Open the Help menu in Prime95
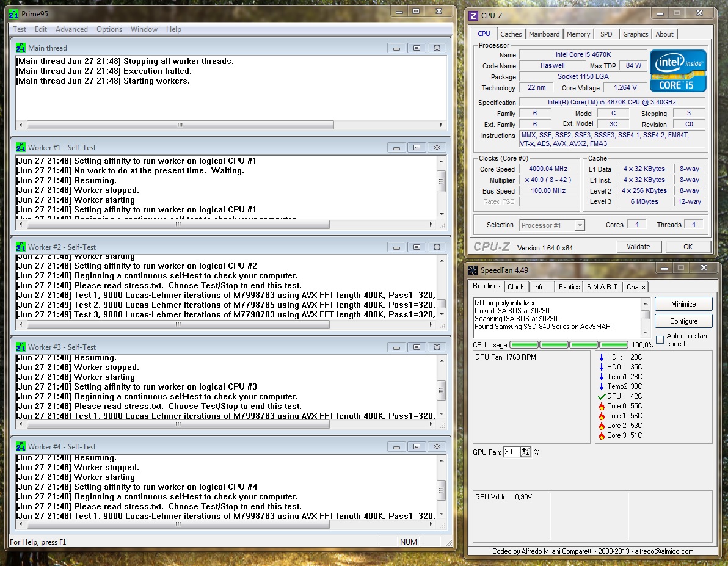 173,29
